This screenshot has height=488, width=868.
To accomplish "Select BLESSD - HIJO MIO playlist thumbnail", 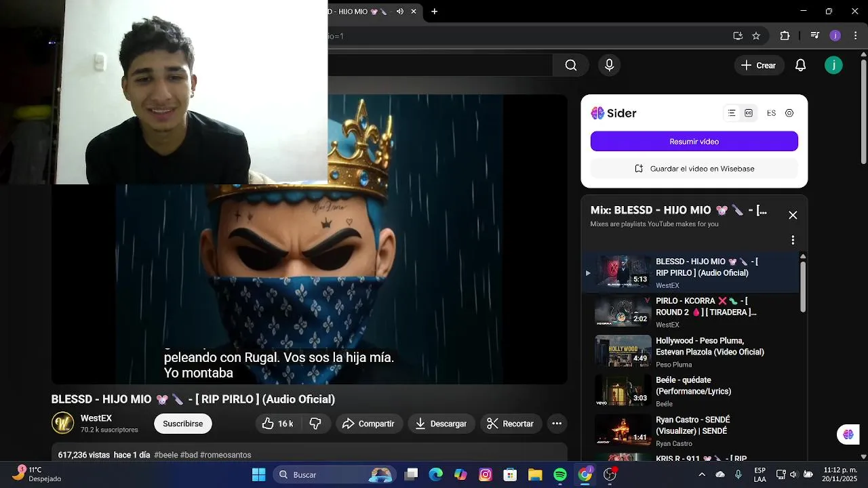I will tap(623, 272).
